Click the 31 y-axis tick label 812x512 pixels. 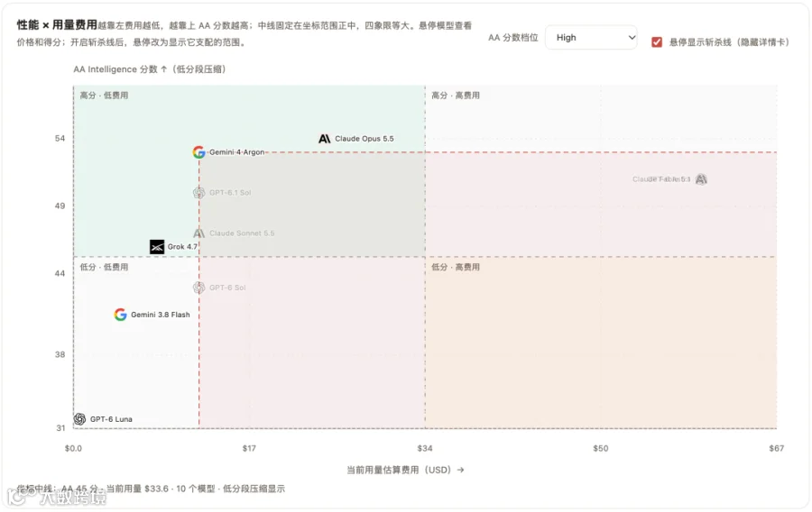coord(60,427)
